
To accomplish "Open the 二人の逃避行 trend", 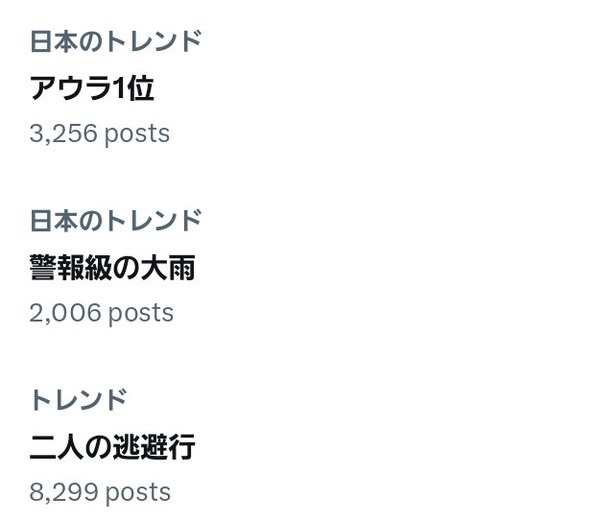I will (112, 447).
